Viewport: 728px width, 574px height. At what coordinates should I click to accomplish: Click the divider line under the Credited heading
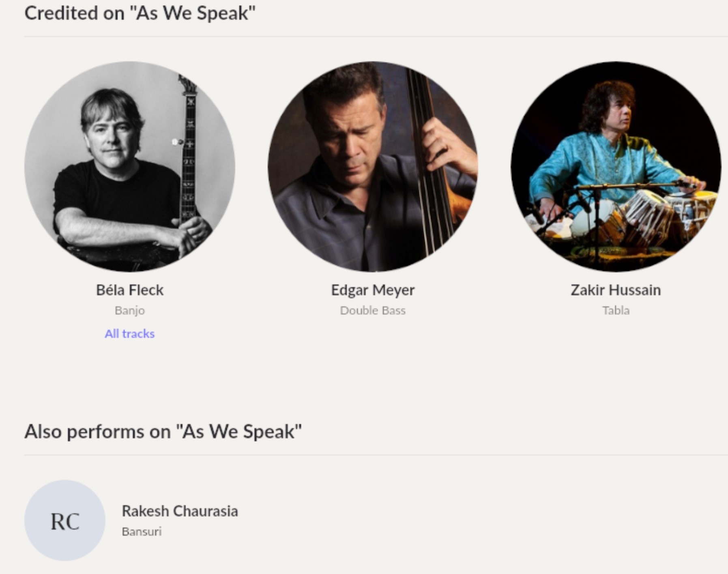365,37
